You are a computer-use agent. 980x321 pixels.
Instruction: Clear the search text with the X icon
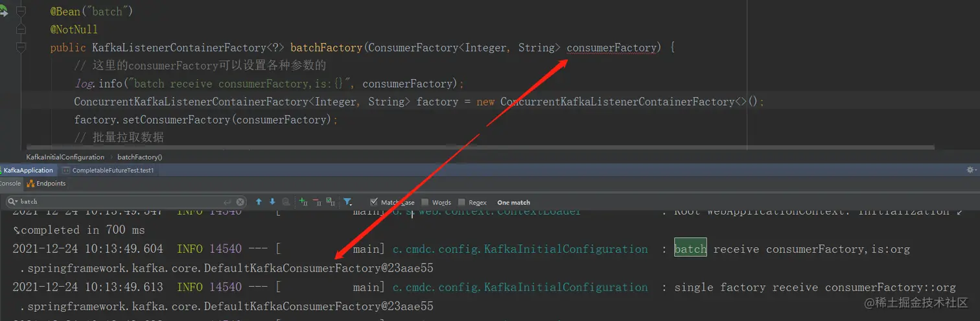tap(240, 202)
